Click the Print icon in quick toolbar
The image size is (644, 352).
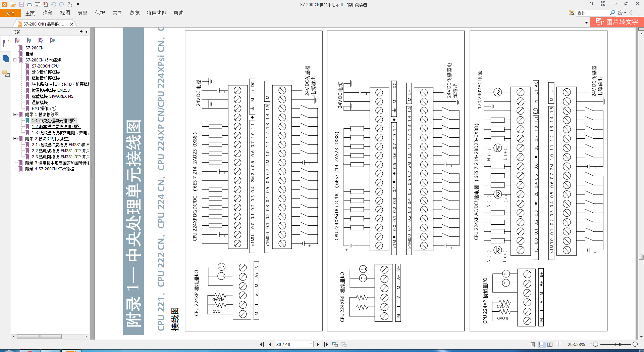click(29, 4)
